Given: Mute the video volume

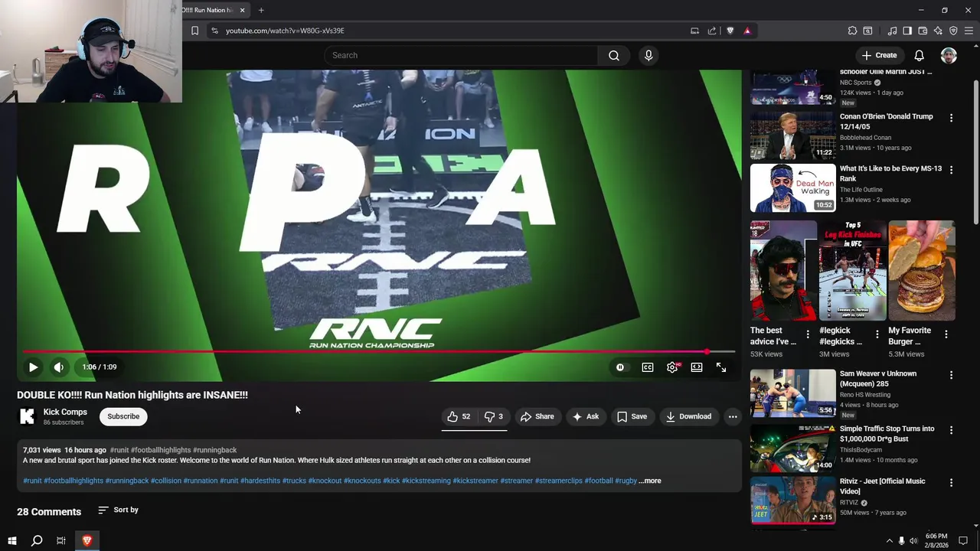Looking at the screenshot, I should coord(59,367).
